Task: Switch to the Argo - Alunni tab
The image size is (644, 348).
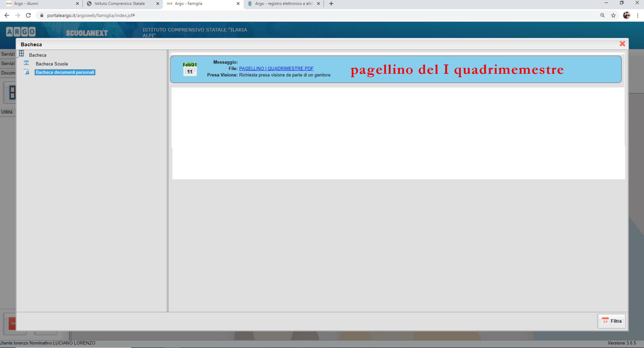Action: [x=26, y=3]
